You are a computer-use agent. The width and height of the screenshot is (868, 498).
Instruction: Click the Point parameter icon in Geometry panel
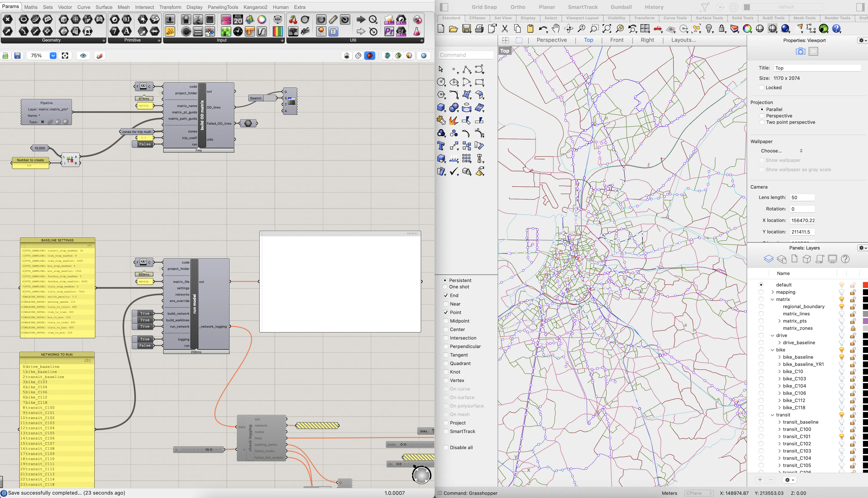click(8, 20)
